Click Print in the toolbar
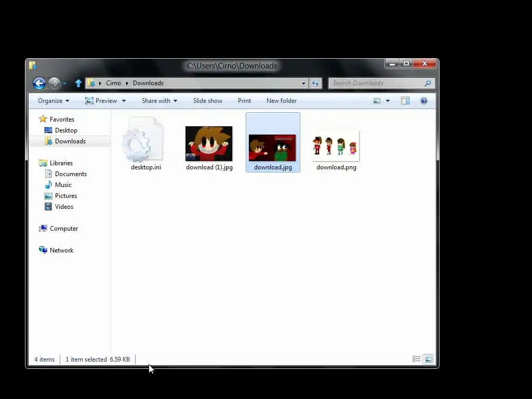This screenshot has height=399, width=532. coord(244,101)
